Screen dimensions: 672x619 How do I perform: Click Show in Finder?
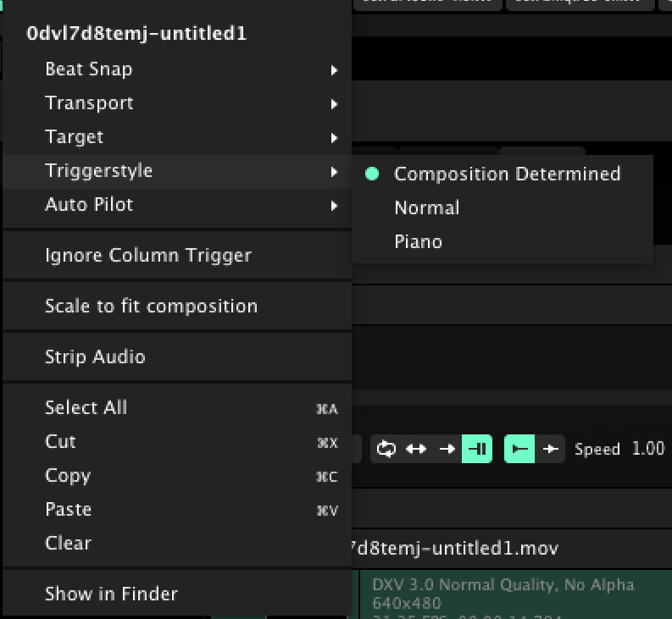[x=111, y=594]
